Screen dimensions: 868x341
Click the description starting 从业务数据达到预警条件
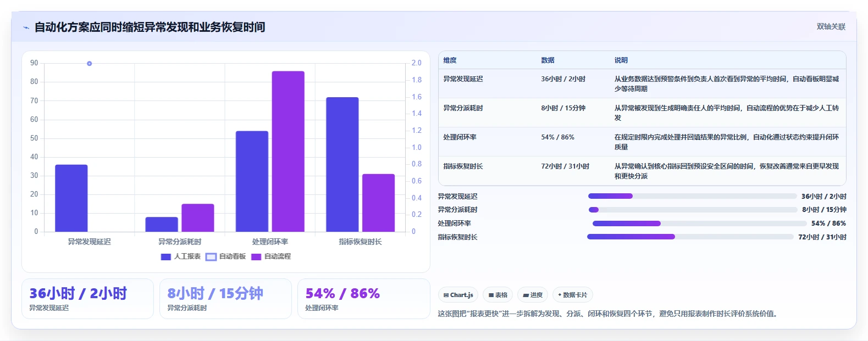(x=727, y=84)
